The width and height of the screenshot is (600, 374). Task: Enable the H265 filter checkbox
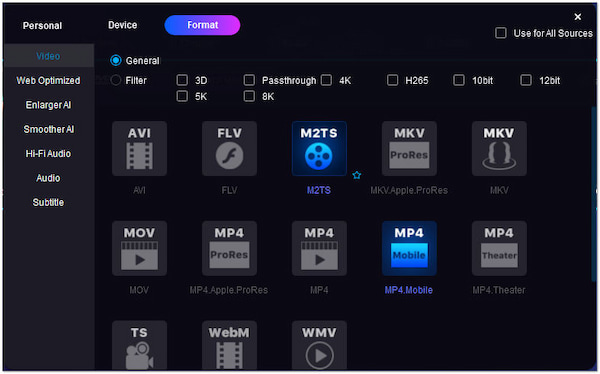[392, 80]
